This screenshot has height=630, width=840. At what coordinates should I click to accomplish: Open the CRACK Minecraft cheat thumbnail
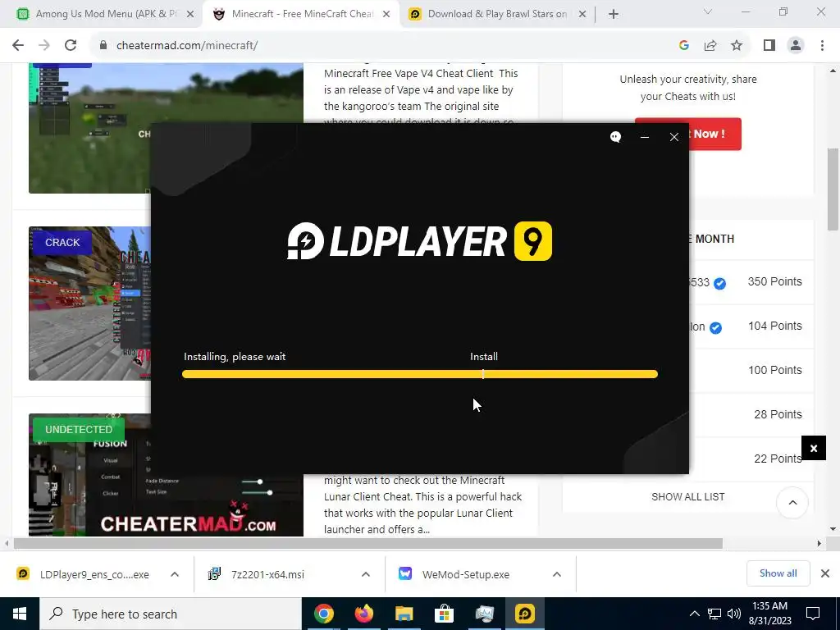[90, 304]
